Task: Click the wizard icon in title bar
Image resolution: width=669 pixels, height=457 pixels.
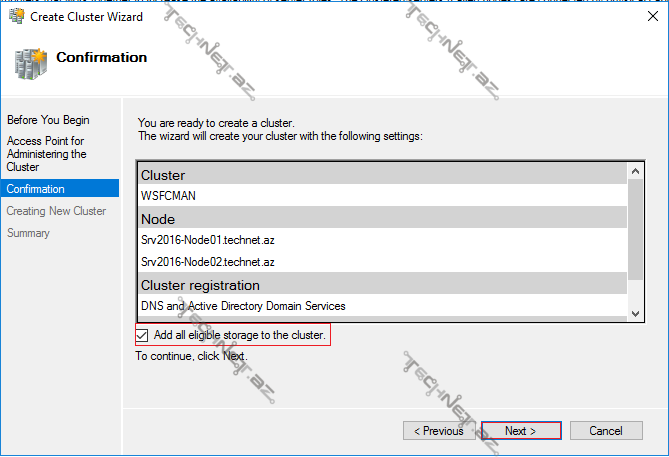Action: pos(14,16)
